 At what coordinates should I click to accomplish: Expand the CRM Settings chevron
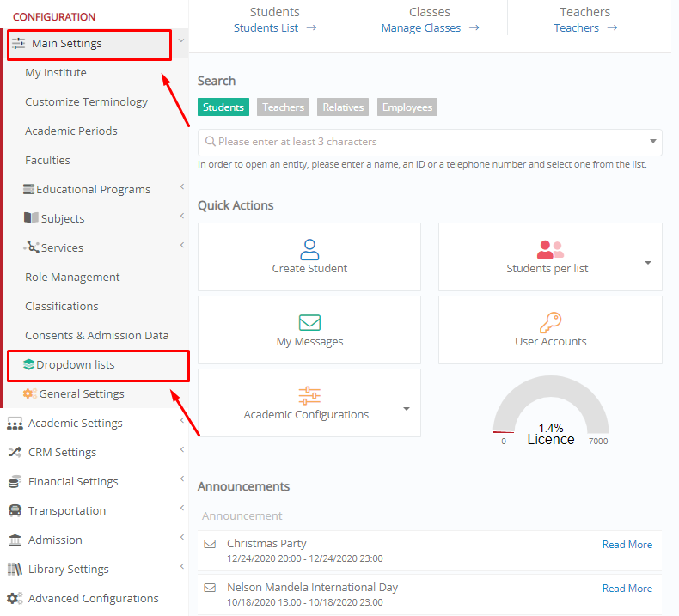point(182,449)
